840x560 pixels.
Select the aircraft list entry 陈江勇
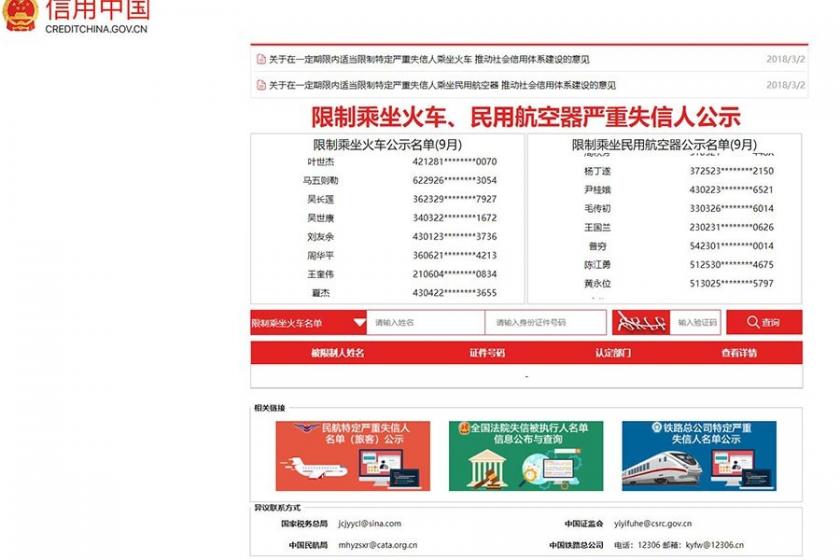tap(597, 265)
